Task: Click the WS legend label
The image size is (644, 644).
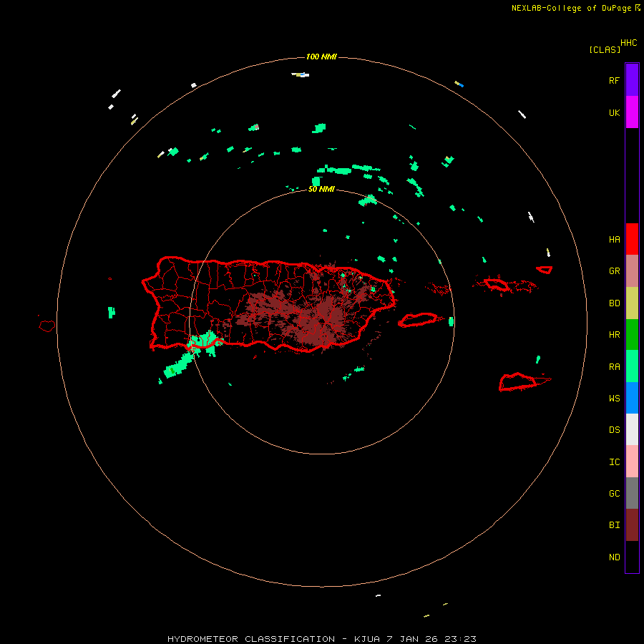Action: pos(614,398)
